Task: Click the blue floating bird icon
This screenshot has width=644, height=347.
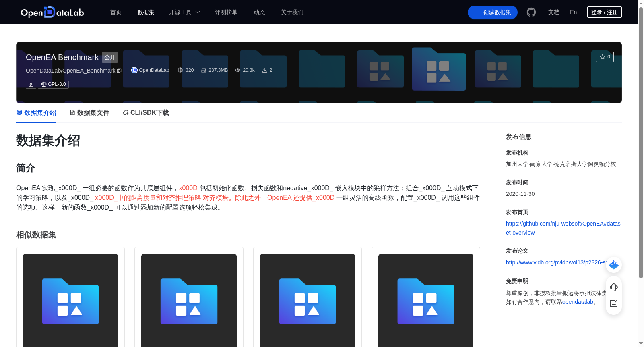Action: coord(614,265)
